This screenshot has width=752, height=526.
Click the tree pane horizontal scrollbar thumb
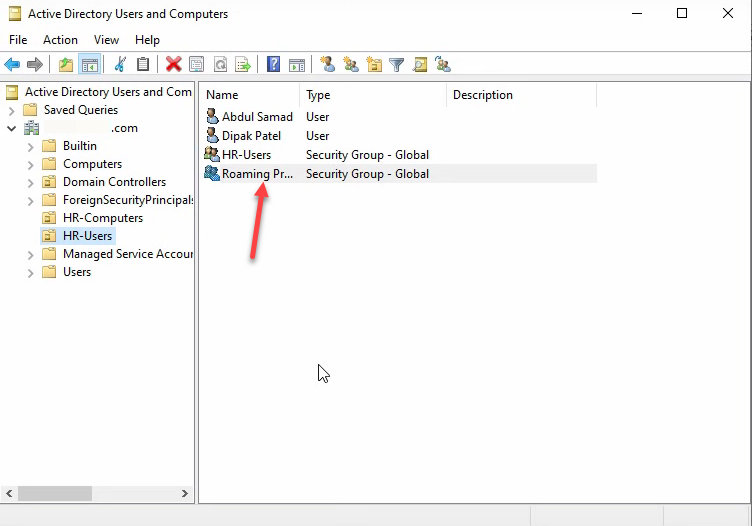pos(55,493)
